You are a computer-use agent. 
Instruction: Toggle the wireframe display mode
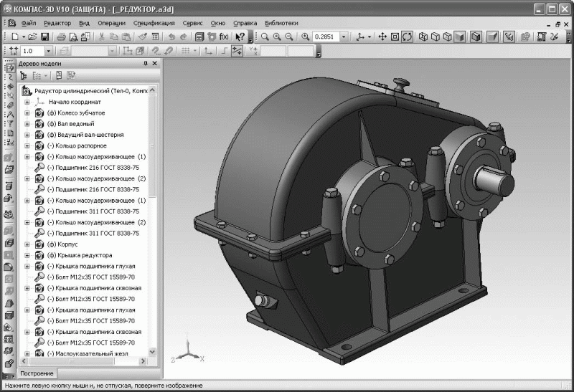[x=424, y=37]
